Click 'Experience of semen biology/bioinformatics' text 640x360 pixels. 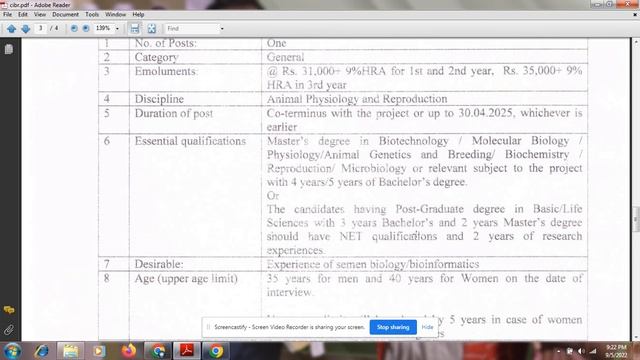coord(373,264)
